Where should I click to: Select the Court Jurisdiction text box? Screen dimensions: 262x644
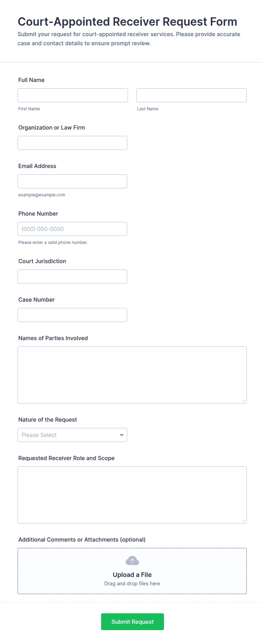point(72,276)
